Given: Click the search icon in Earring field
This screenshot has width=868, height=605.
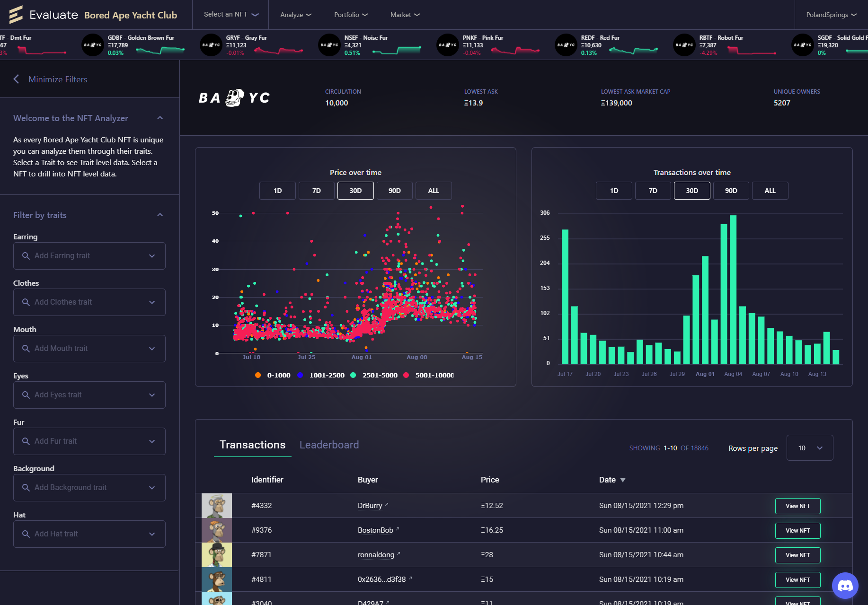Looking at the screenshot, I should pos(26,256).
